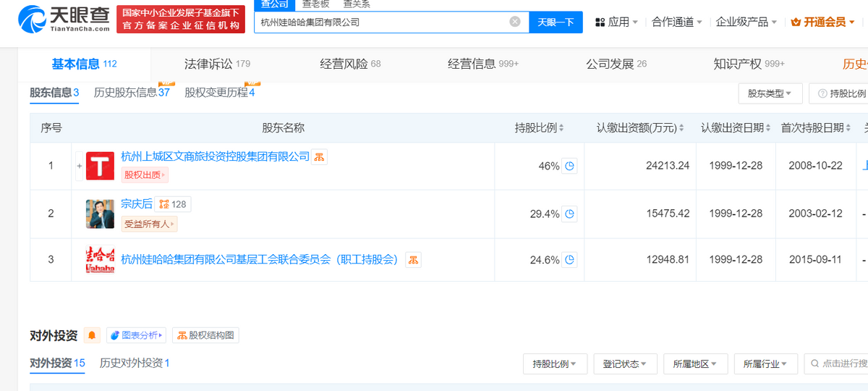Open 杭州娃哈哈集团有限公司基层工会联合委员会 link
Image resolution: width=868 pixels, height=391 pixels.
pyautogui.click(x=260, y=259)
